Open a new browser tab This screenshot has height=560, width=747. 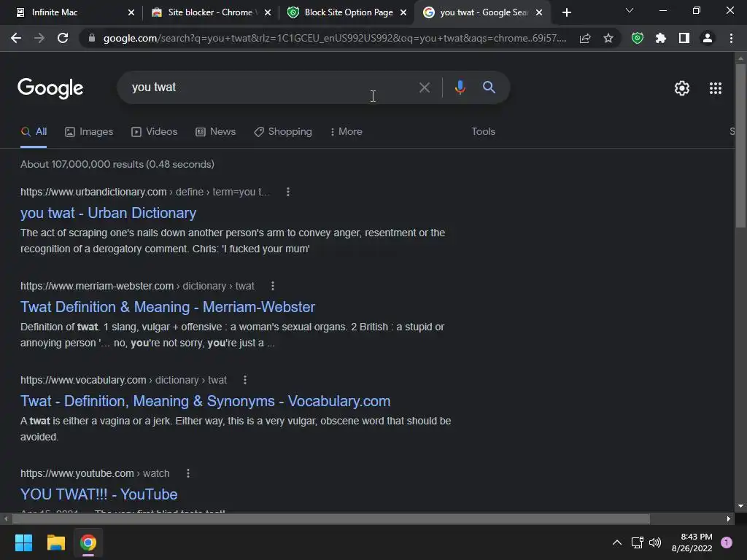coord(566,12)
